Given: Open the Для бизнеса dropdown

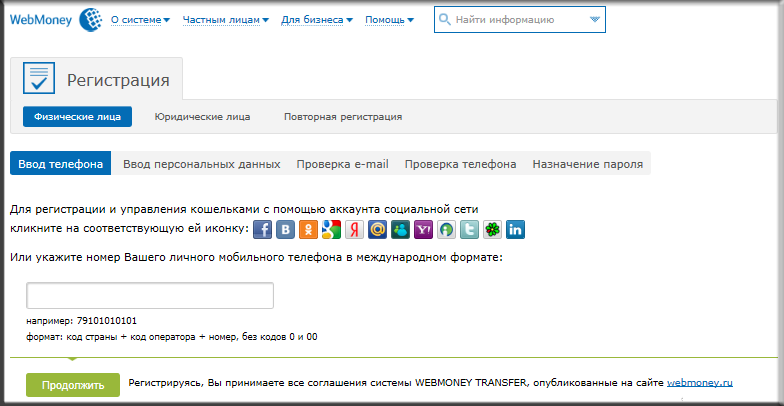Looking at the screenshot, I should tap(317, 20).
